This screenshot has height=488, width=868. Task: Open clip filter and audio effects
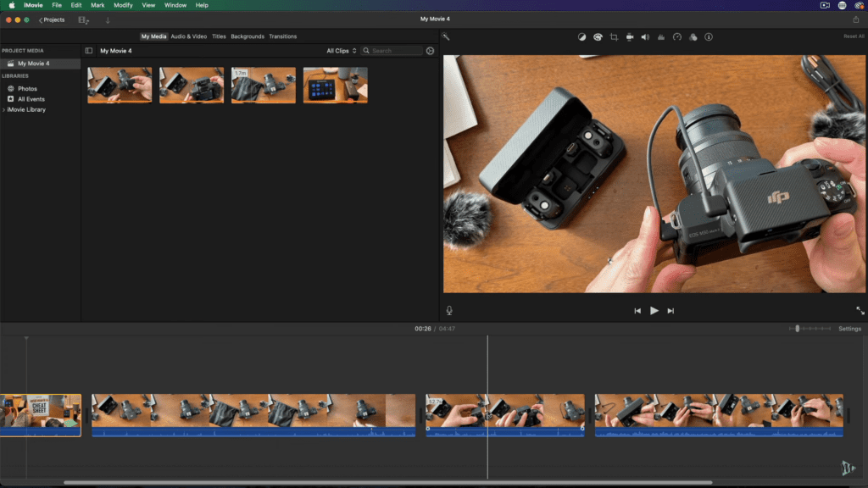[693, 37]
